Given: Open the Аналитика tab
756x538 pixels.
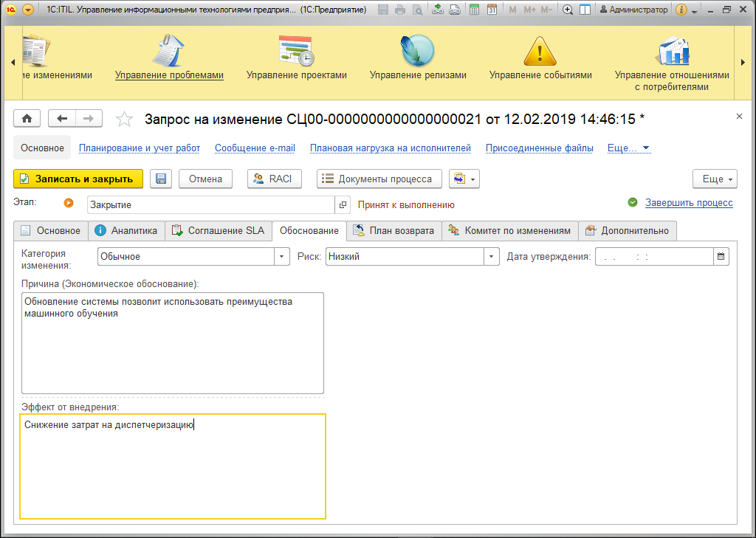Looking at the screenshot, I should click(x=126, y=231).
